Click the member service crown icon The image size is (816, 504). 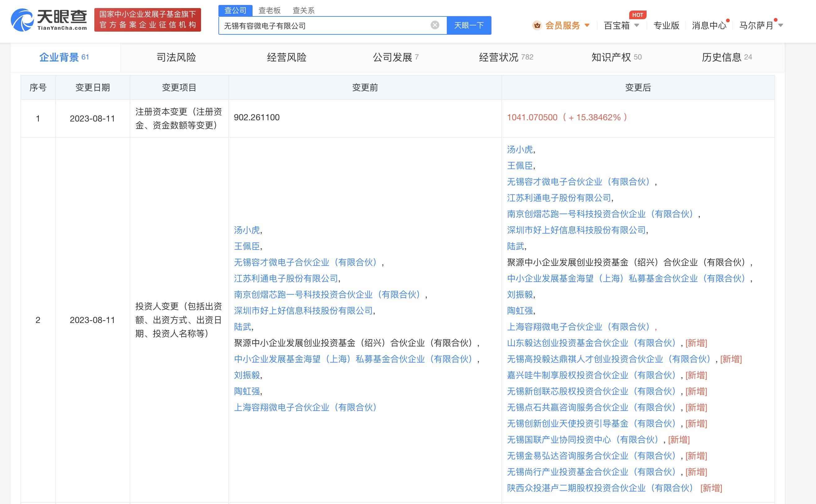[537, 25]
